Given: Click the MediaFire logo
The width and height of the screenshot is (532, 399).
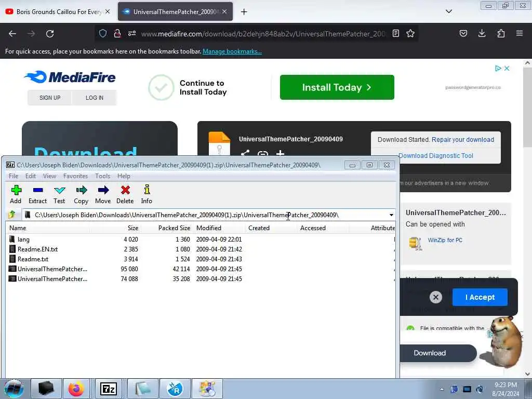Looking at the screenshot, I should (70, 77).
